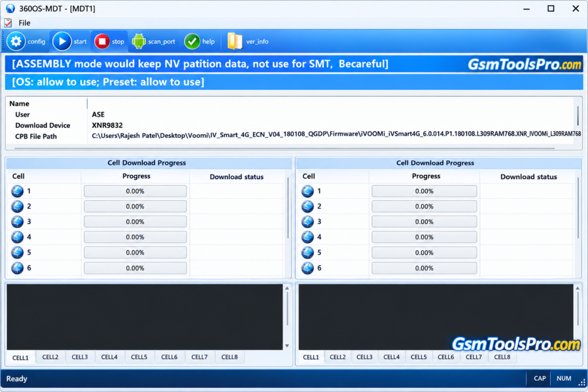Click the 360OS-MDT app icon in title bar
The image size is (588, 392).
[x=10, y=8]
